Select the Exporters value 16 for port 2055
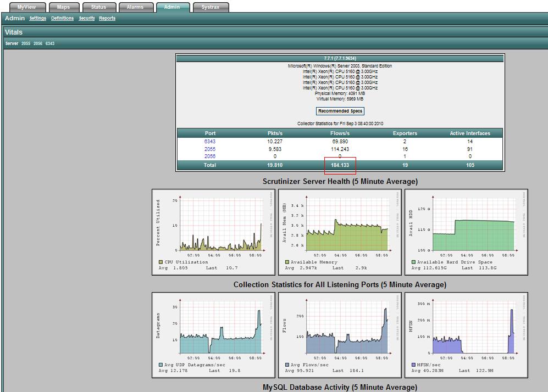Viewport: 548px width, 392px height. tap(405, 149)
